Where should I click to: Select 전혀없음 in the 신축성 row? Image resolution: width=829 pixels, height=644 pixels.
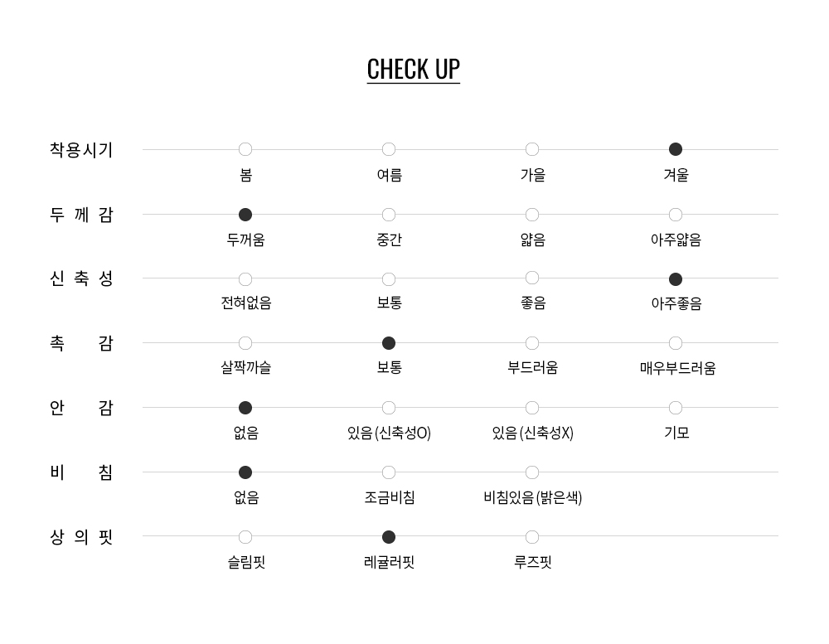click(x=245, y=279)
